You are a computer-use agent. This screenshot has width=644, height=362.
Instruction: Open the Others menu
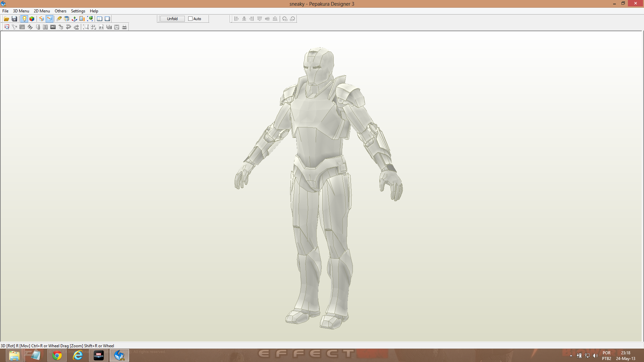click(x=61, y=11)
